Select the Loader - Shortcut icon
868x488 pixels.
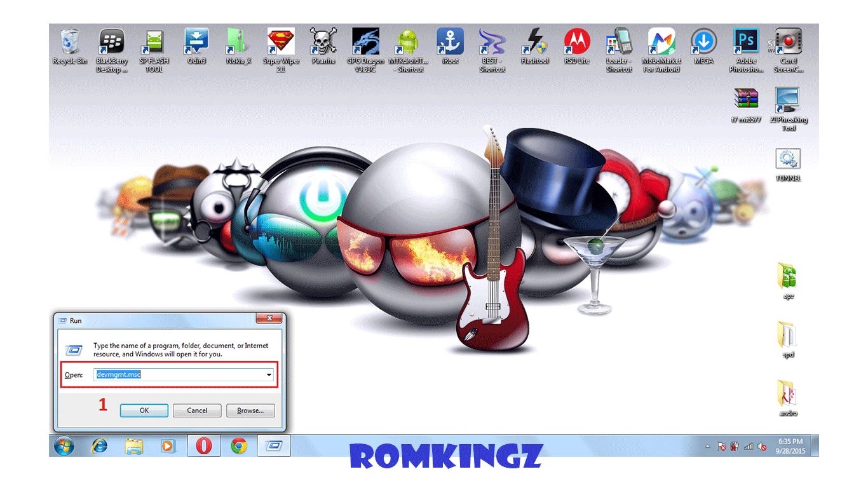point(619,50)
